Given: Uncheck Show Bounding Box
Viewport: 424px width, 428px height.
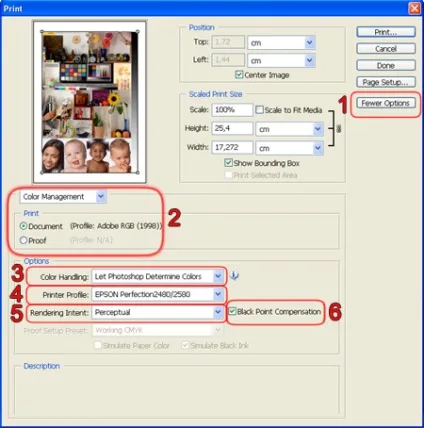Looking at the screenshot, I should pyautogui.click(x=228, y=163).
